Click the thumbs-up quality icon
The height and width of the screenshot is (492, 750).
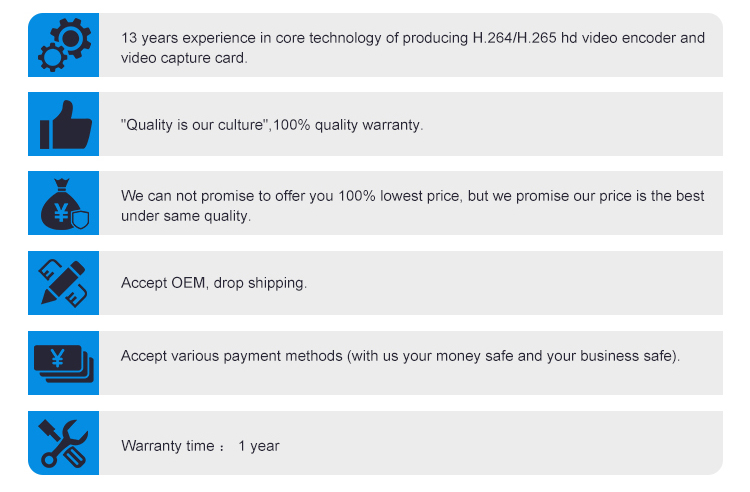pyautogui.click(x=64, y=125)
